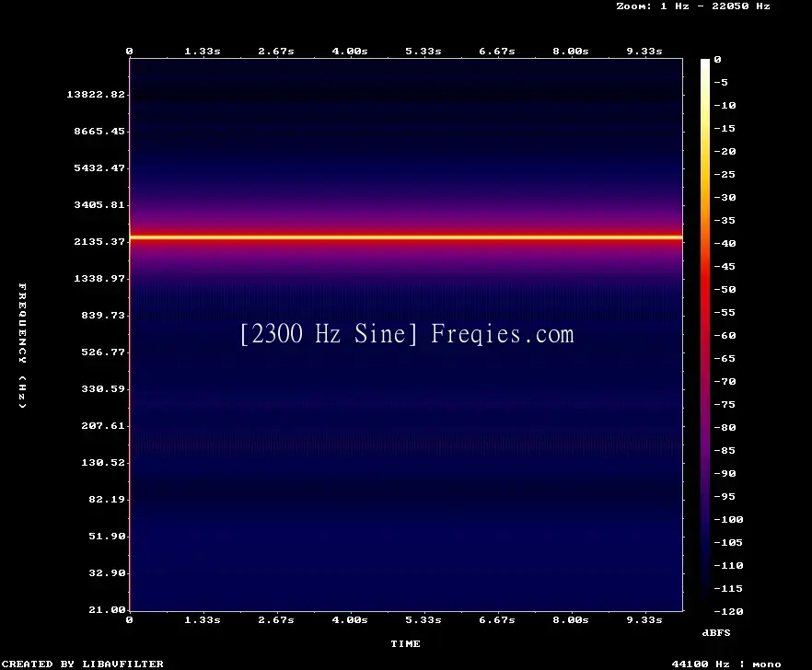812x670 pixels.
Task: Click the 8.00s label on bottom time axis
Action: [570, 619]
